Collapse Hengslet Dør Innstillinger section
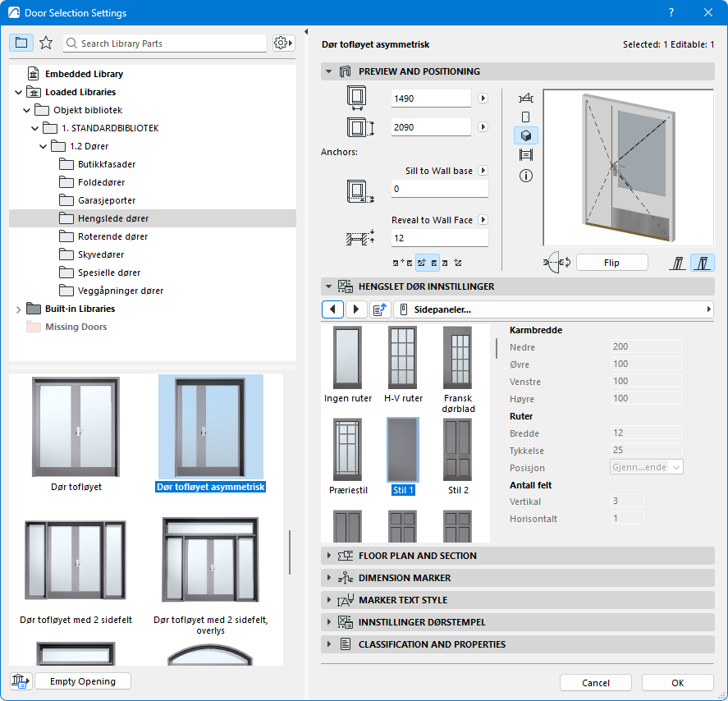 pyautogui.click(x=329, y=286)
